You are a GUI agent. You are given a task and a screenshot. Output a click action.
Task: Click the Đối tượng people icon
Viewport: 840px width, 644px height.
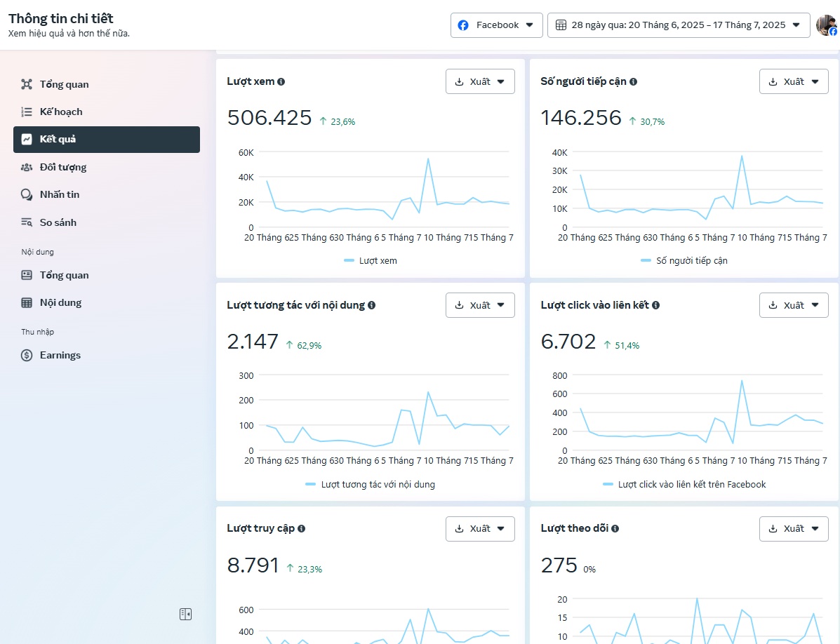tap(26, 167)
